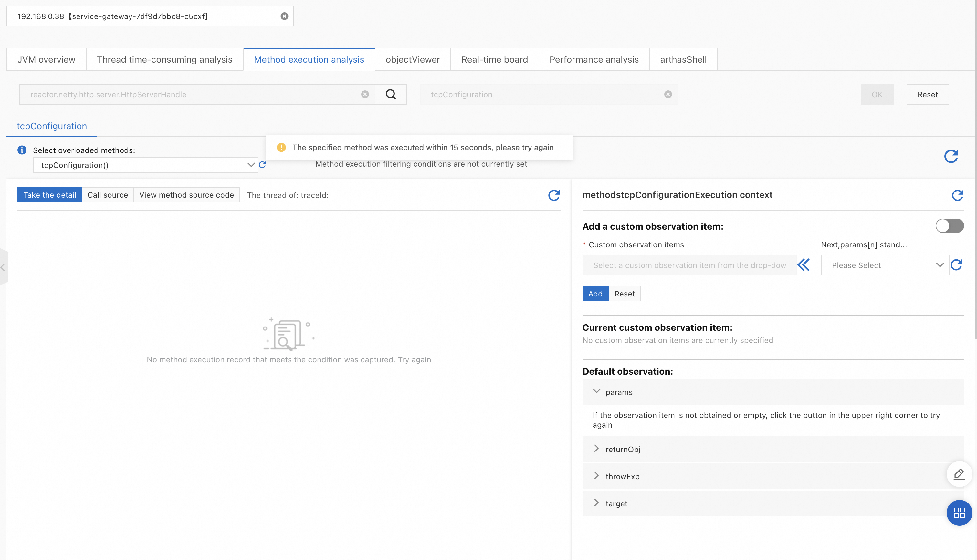Refresh the params Please Select dropdown
The width and height of the screenshot is (977, 560).
point(956,265)
